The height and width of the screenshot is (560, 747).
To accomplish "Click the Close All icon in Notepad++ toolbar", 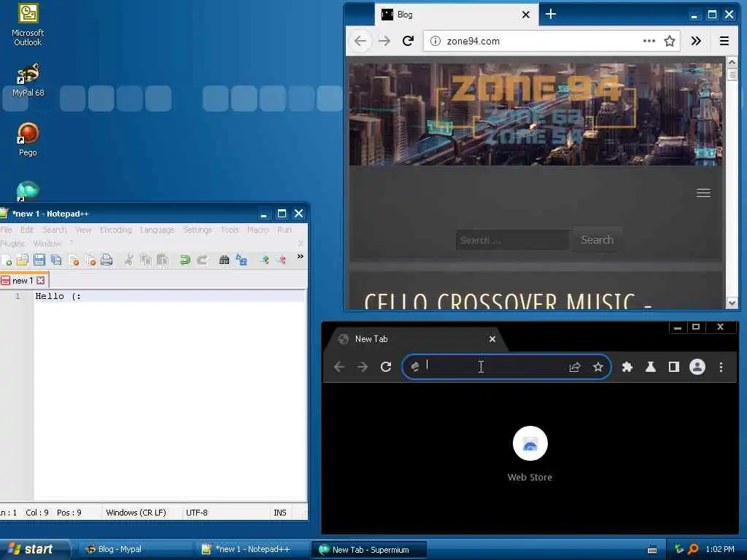I will (90, 260).
